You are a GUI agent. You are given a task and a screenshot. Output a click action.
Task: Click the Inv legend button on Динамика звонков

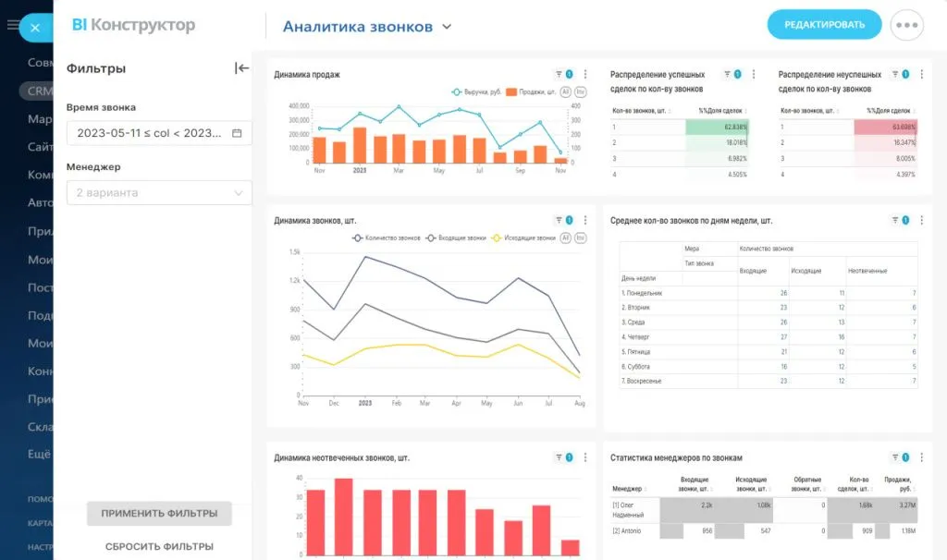pyautogui.click(x=581, y=237)
